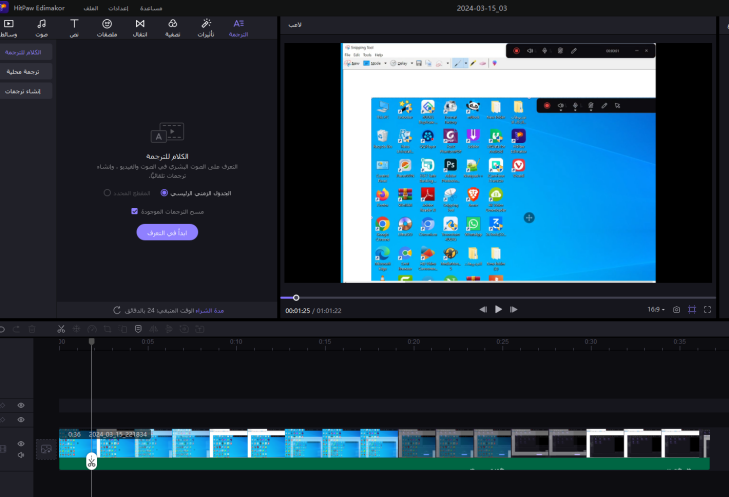Step forward one frame in the player
This screenshot has height=497, width=729.
pos(513,309)
